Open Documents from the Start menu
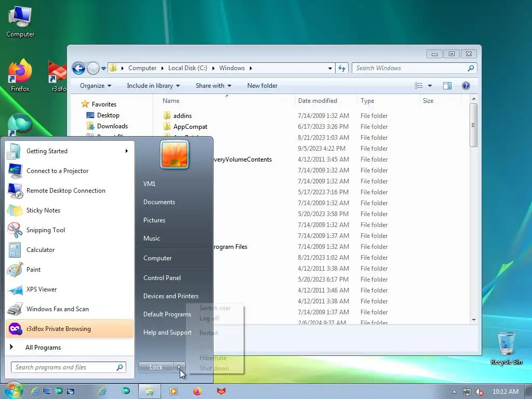This screenshot has height=399, width=532. point(159,202)
